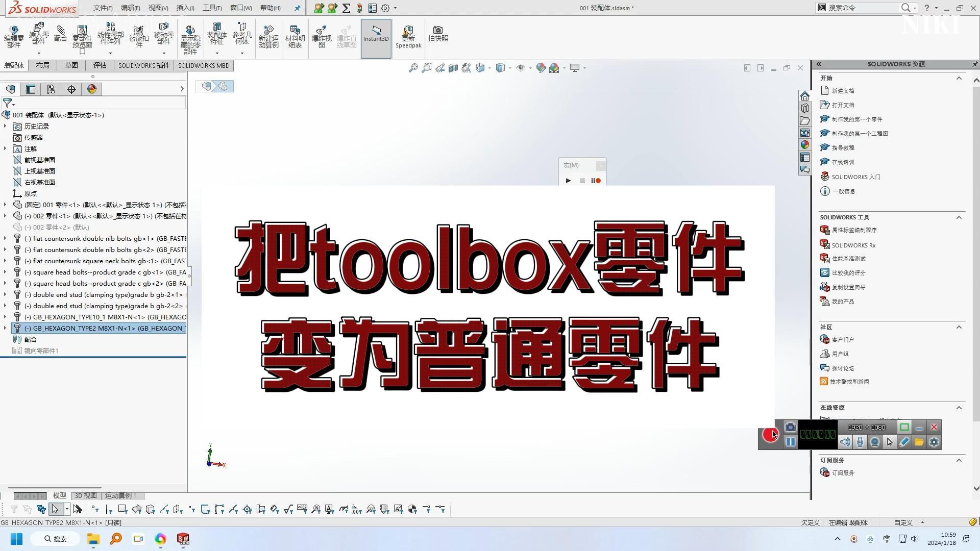This screenshot has width=980, height=551.
Task: Open 指导教程 link
Action: coord(843,148)
